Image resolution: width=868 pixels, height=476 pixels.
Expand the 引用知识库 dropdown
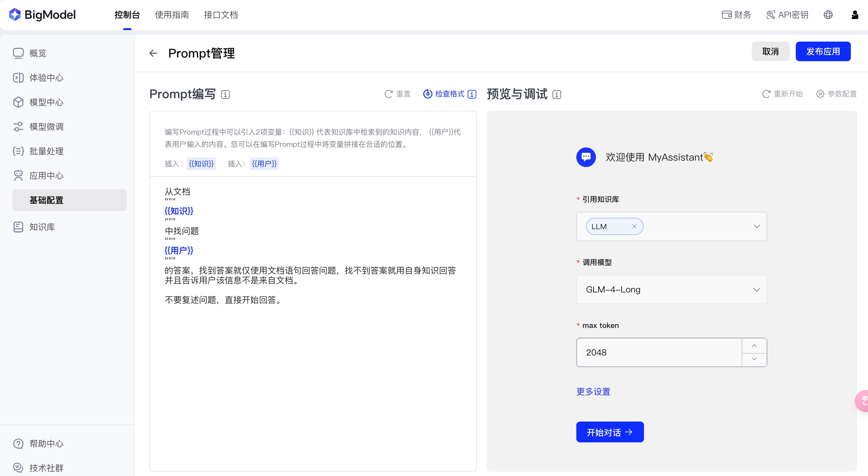(x=757, y=226)
